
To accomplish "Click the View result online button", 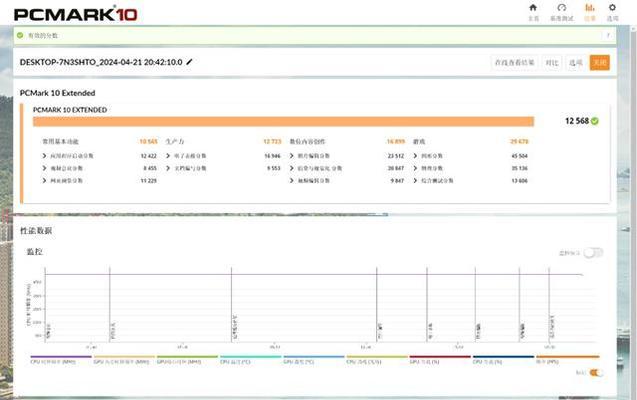I will (x=514, y=63).
